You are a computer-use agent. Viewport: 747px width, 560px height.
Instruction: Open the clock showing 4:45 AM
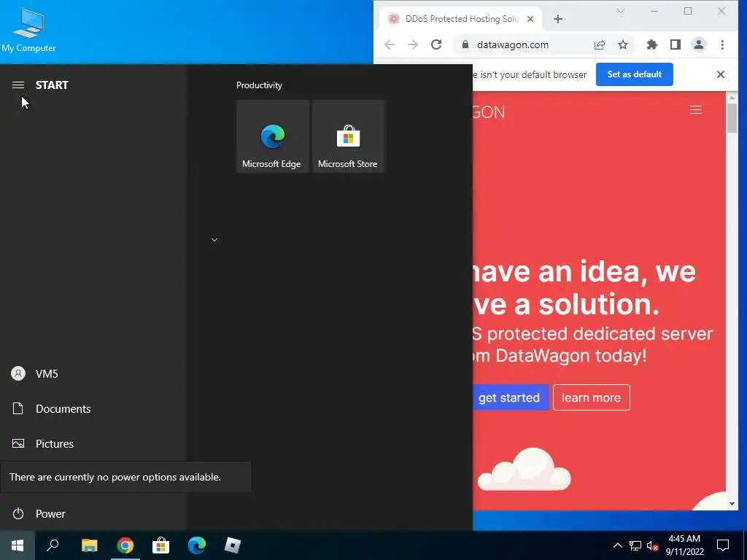[684, 545]
